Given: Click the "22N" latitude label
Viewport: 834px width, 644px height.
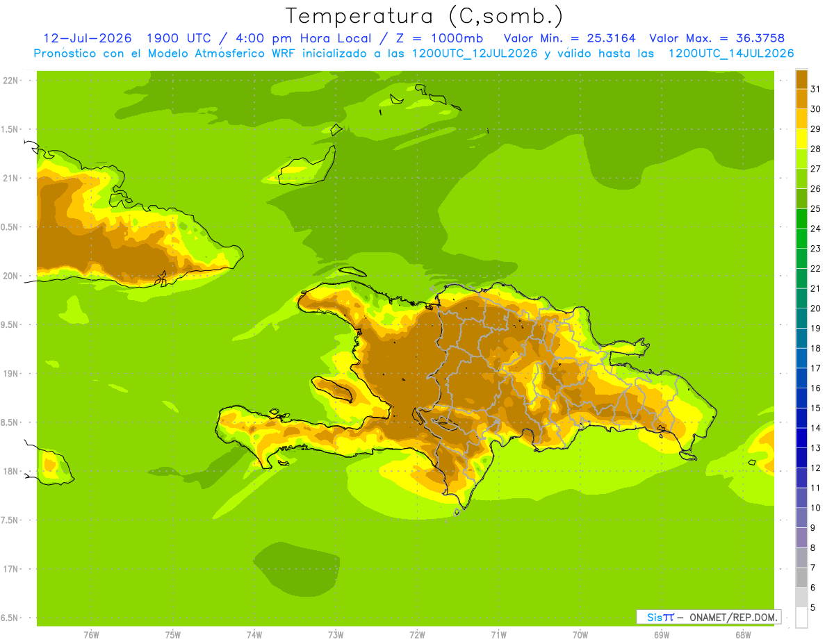Looking at the screenshot, I should pyautogui.click(x=10, y=81).
